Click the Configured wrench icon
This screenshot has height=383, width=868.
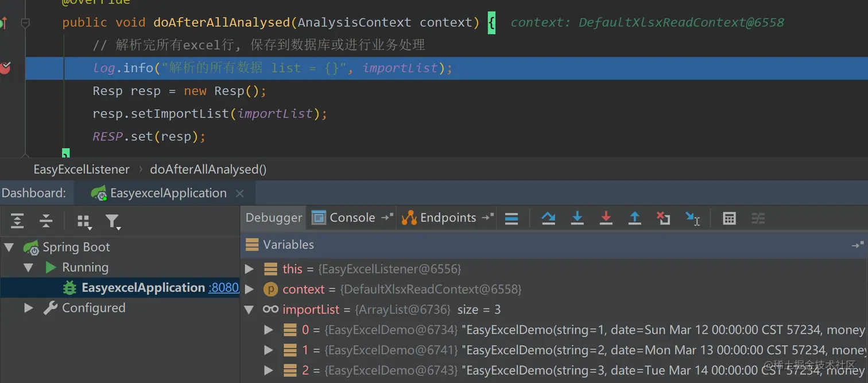tap(51, 308)
